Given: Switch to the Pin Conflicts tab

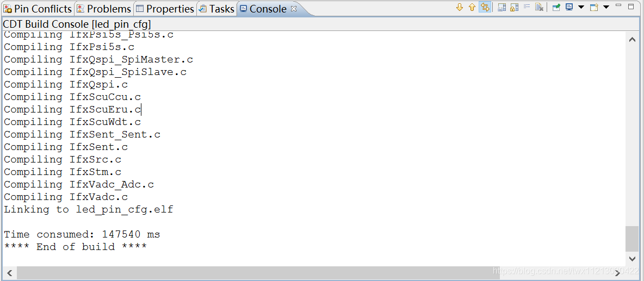Looking at the screenshot, I should click(x=38, y=9).
